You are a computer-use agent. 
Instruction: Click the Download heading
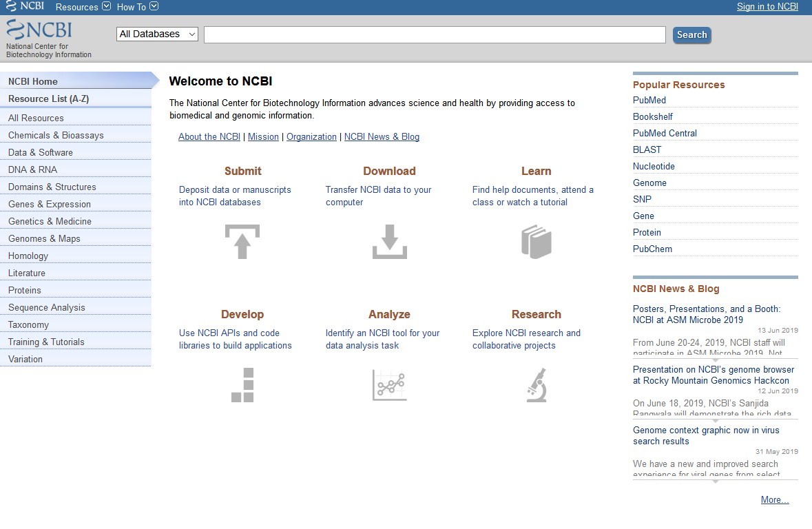pyautogui.click(x=389, y=171)
